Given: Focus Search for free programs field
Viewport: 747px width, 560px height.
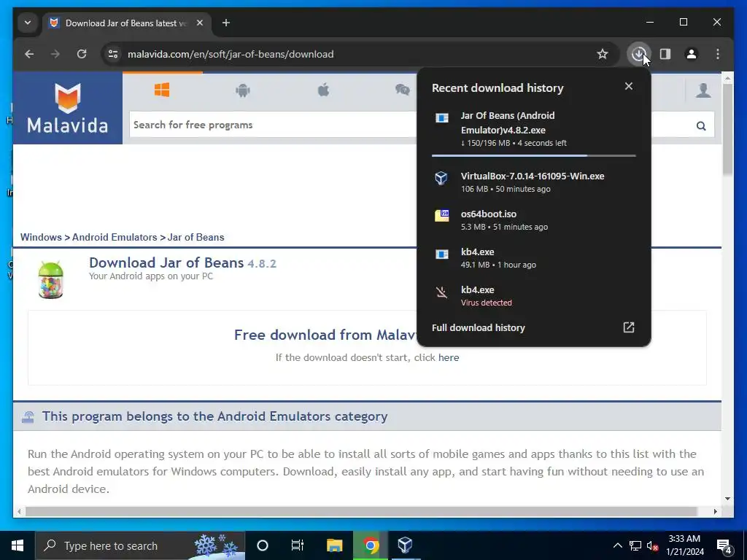Looking at the screenshot, I should pyautogui.click(x=273, y=125).
